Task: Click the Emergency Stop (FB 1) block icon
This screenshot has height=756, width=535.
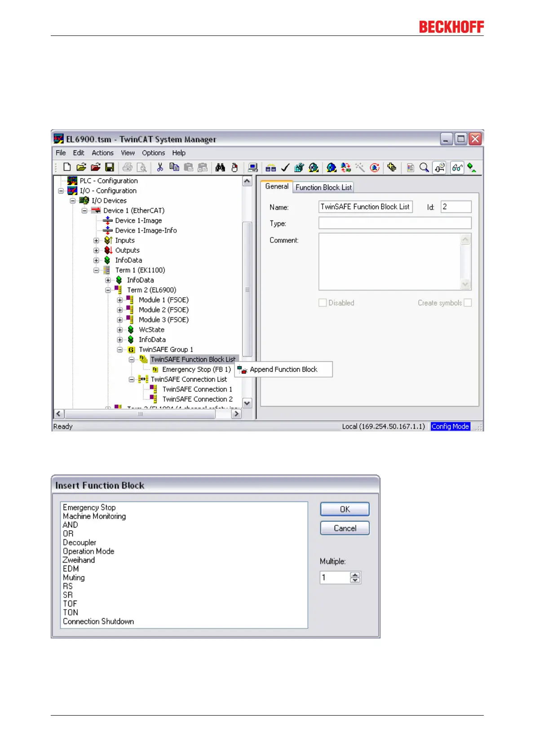Action: (155, 369)
